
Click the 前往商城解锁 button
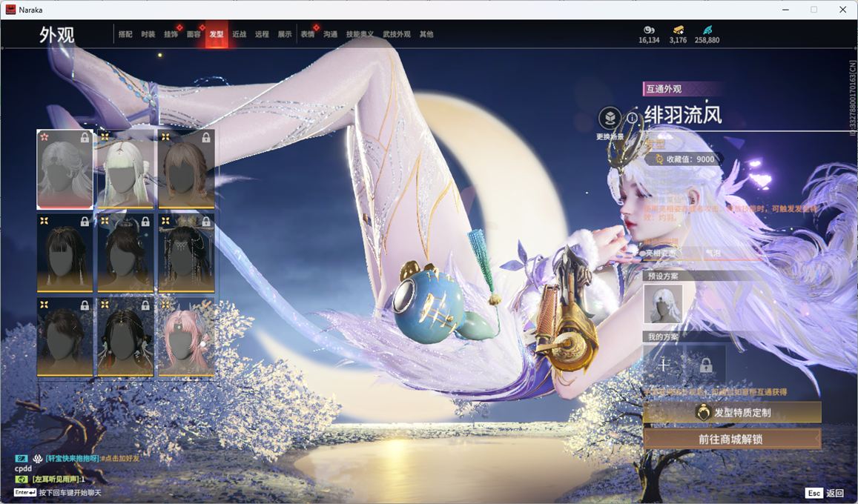(x=732, y=439)
